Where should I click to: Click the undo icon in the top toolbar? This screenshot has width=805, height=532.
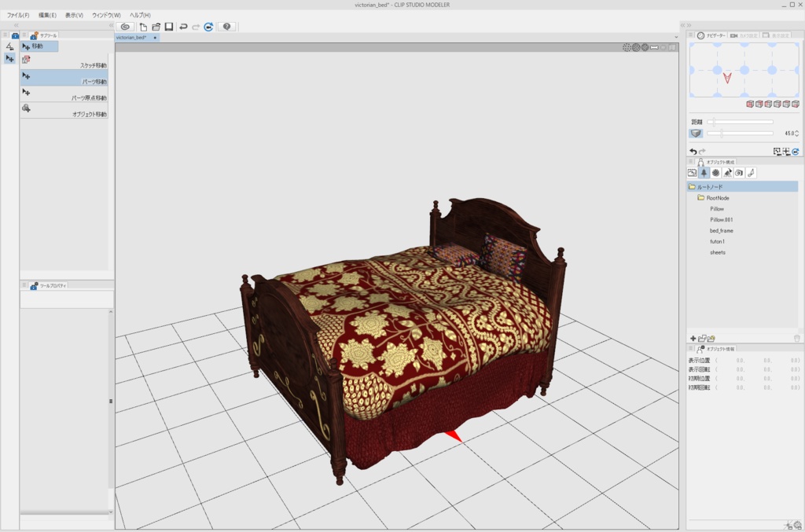point(184,25)
